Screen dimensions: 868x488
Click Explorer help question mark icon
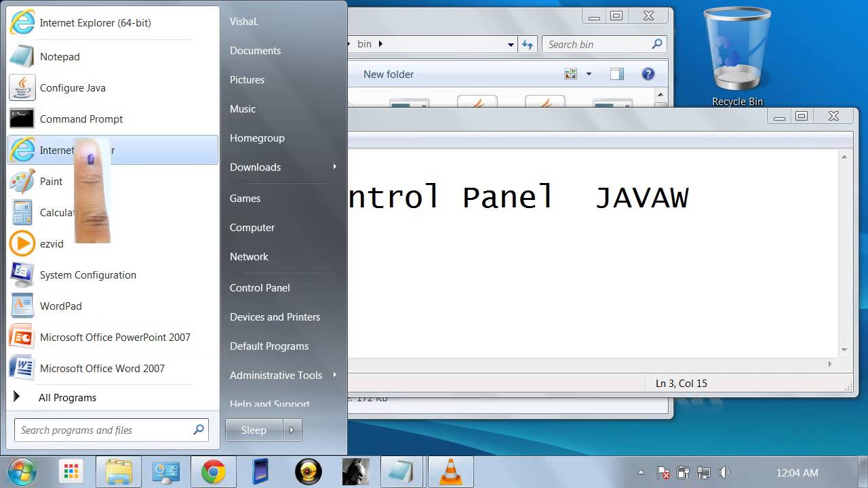[648, 75]
